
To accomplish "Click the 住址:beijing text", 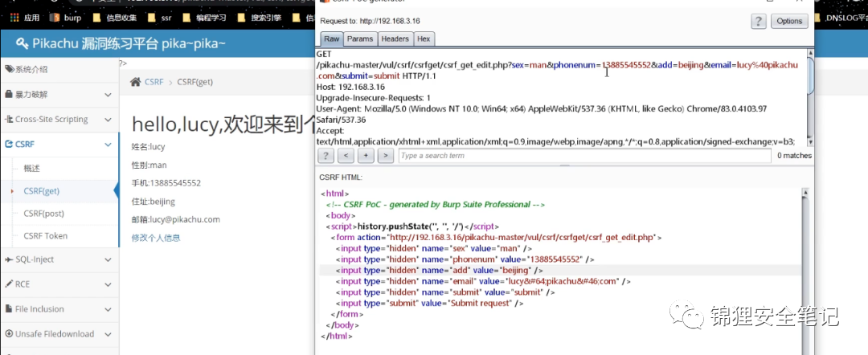I will 153,202.
